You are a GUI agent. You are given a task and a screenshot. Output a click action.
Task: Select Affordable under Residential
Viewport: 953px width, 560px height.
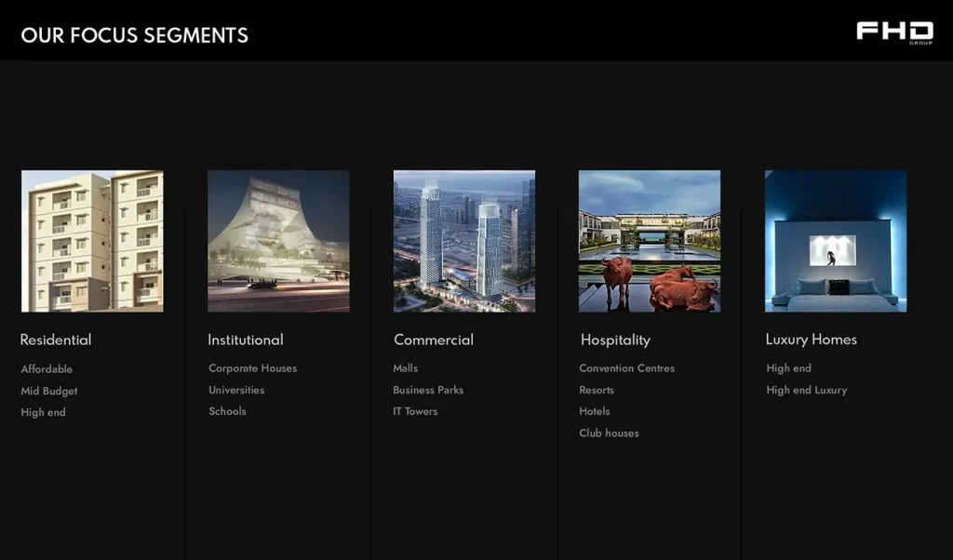click(x=47, y=369)
